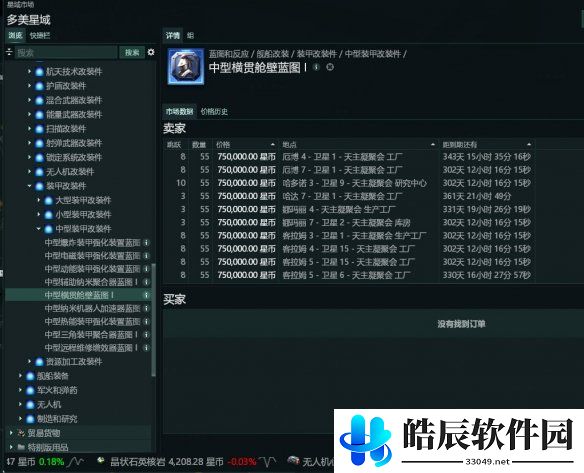Click info icon for 中型动能装甲强化装置蓝图
The width and height of the screenshot is (584, 473).
[147, 269]
